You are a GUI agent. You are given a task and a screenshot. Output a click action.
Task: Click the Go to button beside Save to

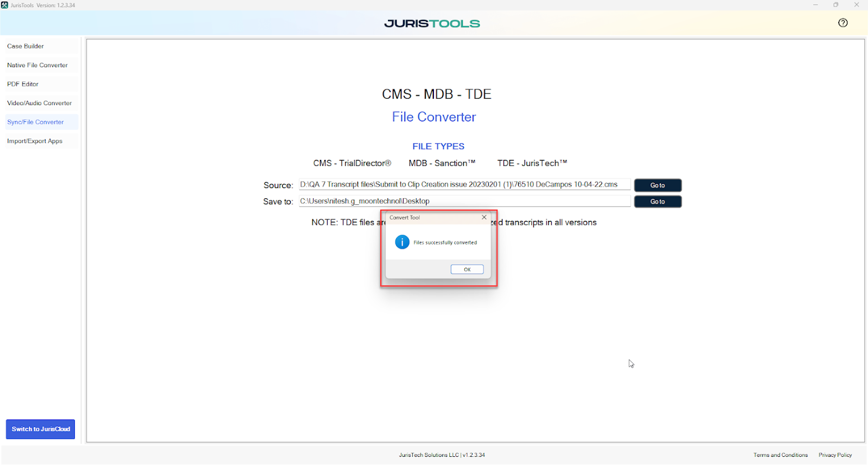[x=658, y=202]
